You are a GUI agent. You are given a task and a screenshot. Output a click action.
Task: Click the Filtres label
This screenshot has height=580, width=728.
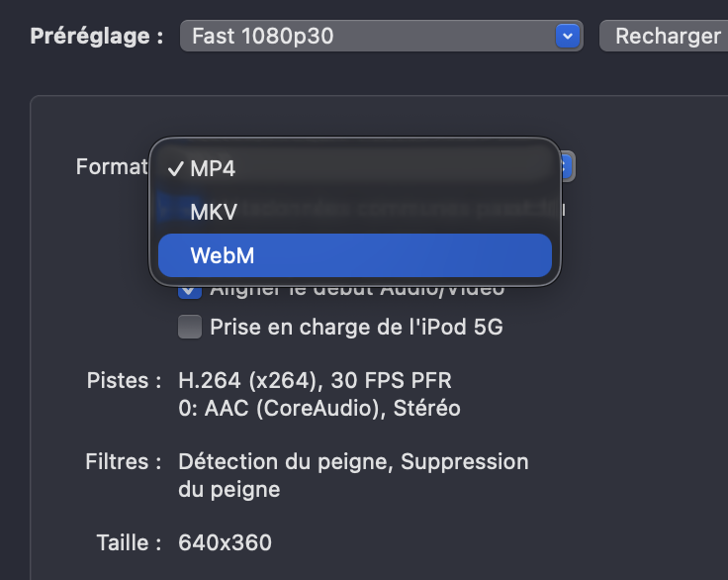pyautogui.click(x=123, y=462)
